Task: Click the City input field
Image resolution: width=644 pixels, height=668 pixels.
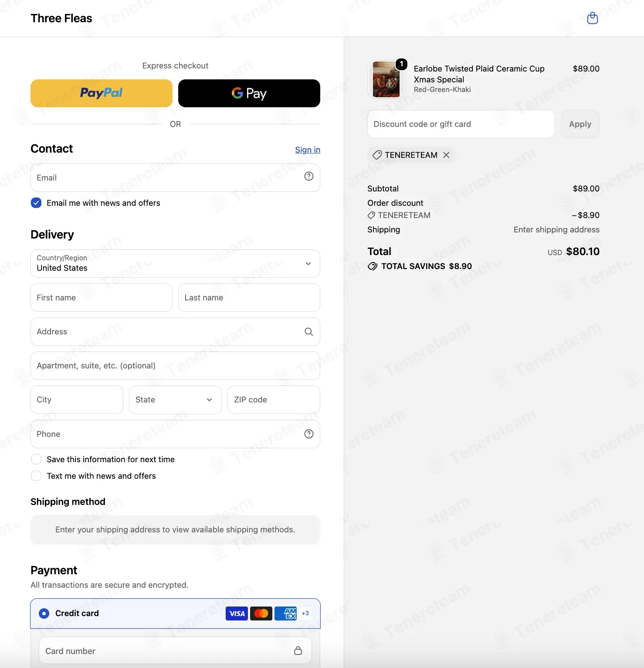Action: [x=77, y=400]
